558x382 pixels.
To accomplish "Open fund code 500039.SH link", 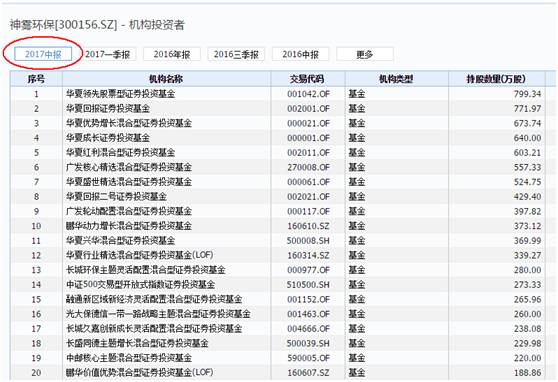I will [308, 344].
